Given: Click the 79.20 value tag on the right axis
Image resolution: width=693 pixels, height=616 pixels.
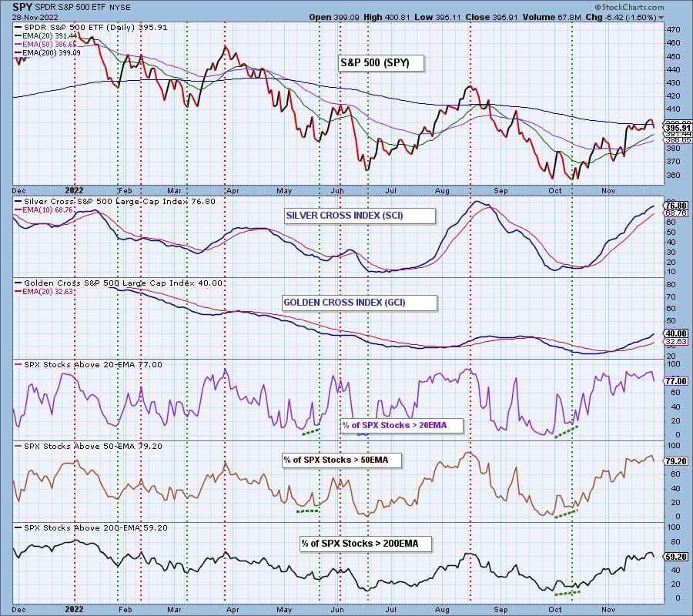Looking at the screenshot, I should pos(677,461).
